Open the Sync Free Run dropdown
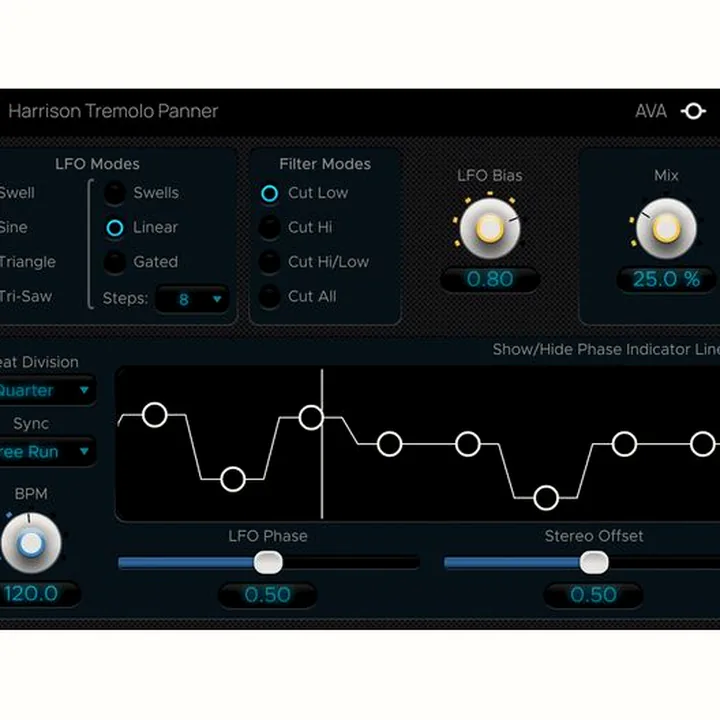Image resolution: width=720 pixels, height=720 pixels. [x=46, y=452]
